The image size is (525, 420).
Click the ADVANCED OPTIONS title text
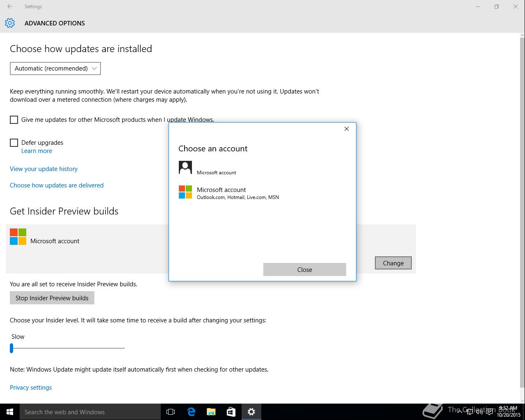click(55, 23)
